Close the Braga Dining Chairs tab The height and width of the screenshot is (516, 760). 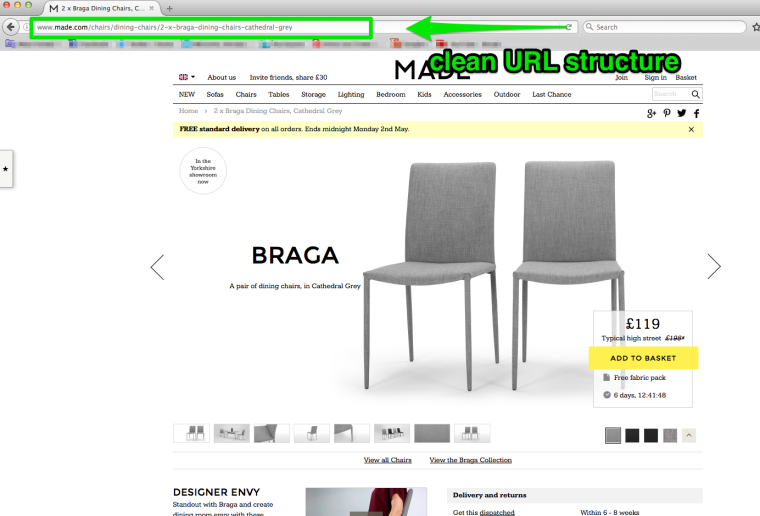click(x=151, y=8)
